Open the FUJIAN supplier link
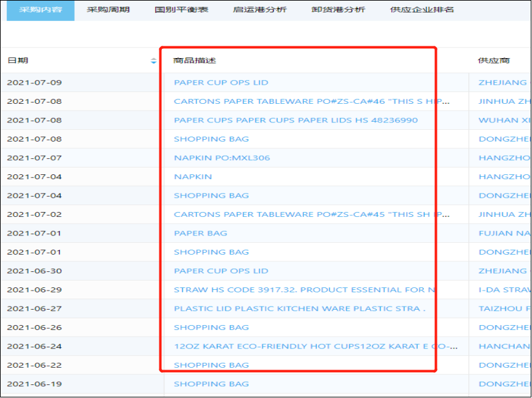Viewport: 532px width, 398px height. coord(505,234)
